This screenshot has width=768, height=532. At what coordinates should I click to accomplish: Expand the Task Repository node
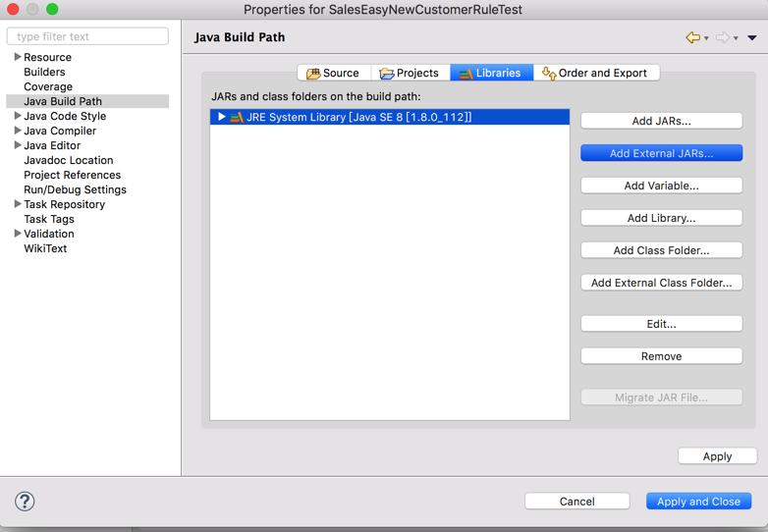[18, 203]
